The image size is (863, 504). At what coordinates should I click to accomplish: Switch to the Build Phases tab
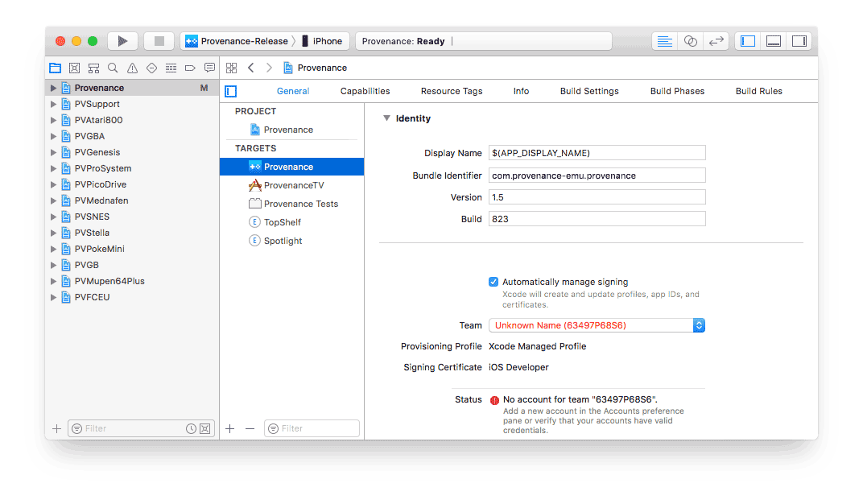point(677,91)
